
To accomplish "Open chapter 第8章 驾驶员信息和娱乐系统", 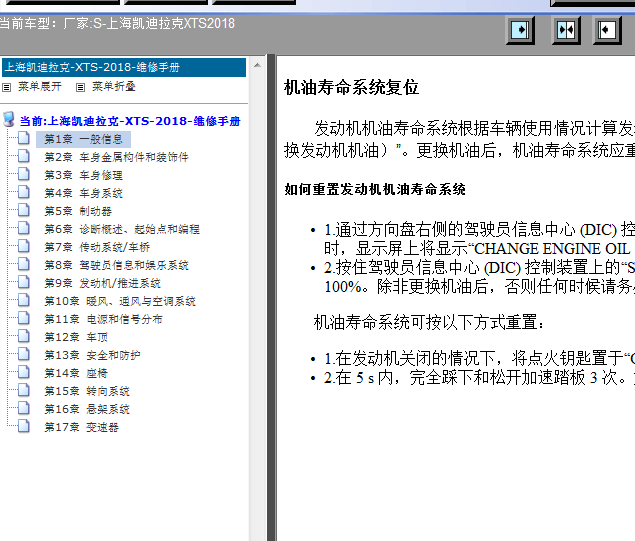I will (x=116, y=265).
